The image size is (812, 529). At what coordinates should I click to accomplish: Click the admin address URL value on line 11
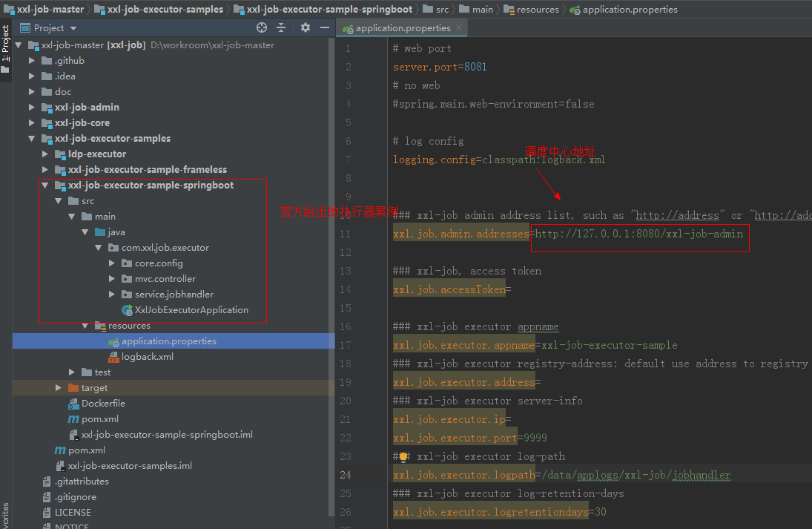[639, 234]
